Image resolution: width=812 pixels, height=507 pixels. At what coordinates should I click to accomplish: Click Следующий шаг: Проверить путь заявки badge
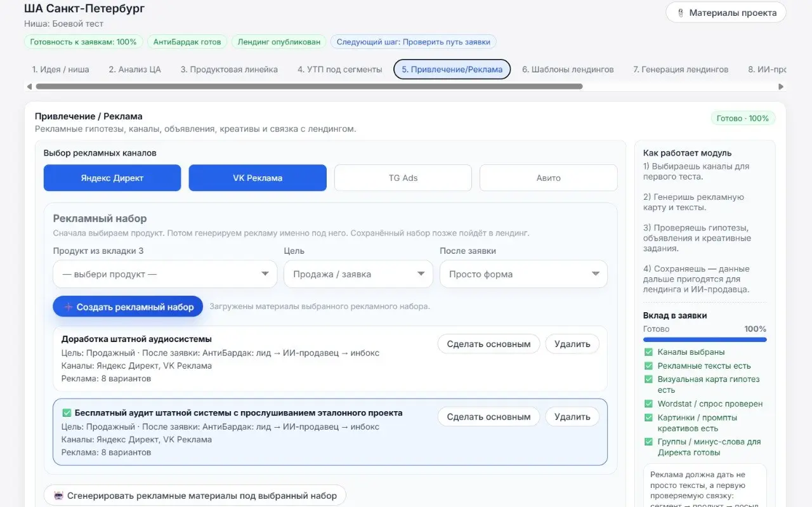point(414,42)
